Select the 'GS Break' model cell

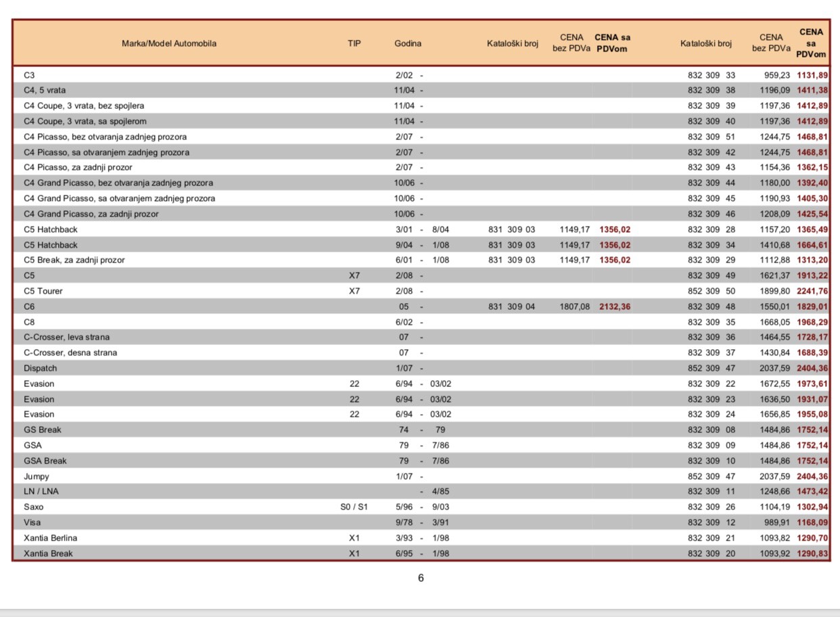click(x=43, y=430)
